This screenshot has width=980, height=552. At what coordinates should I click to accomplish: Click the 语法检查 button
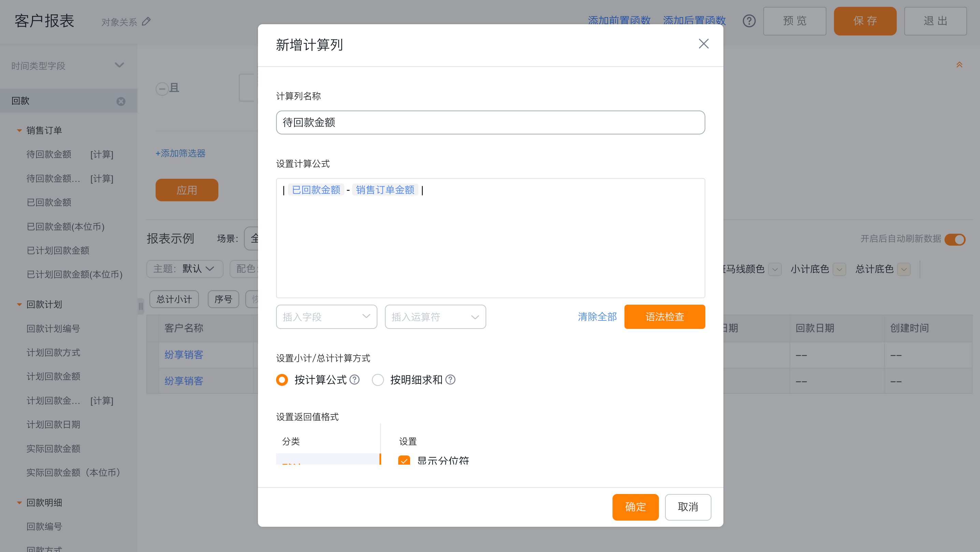(x=664, y=317)
